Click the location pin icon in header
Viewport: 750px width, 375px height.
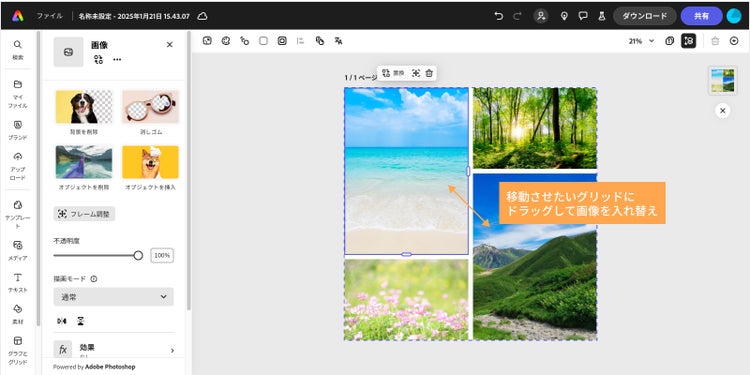pos(564,16)
